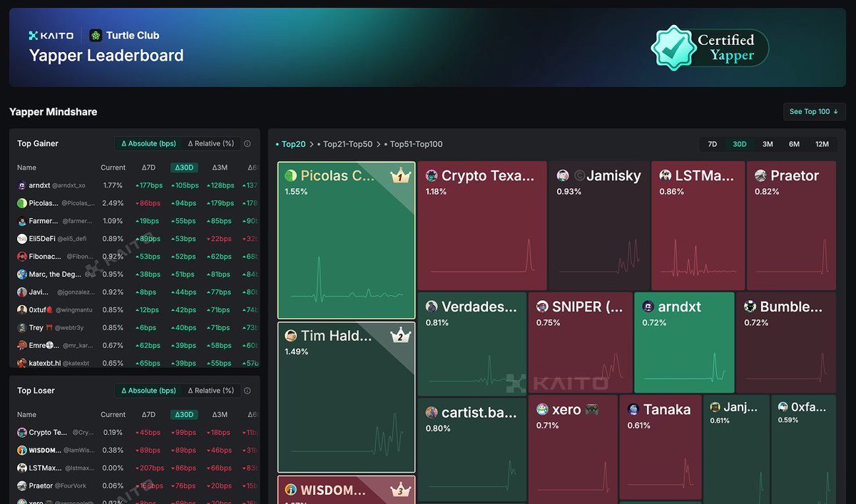Select Relative (%) in Top Gainer
The width and height of the screenshot is (856, 504).
coord(210,143)
